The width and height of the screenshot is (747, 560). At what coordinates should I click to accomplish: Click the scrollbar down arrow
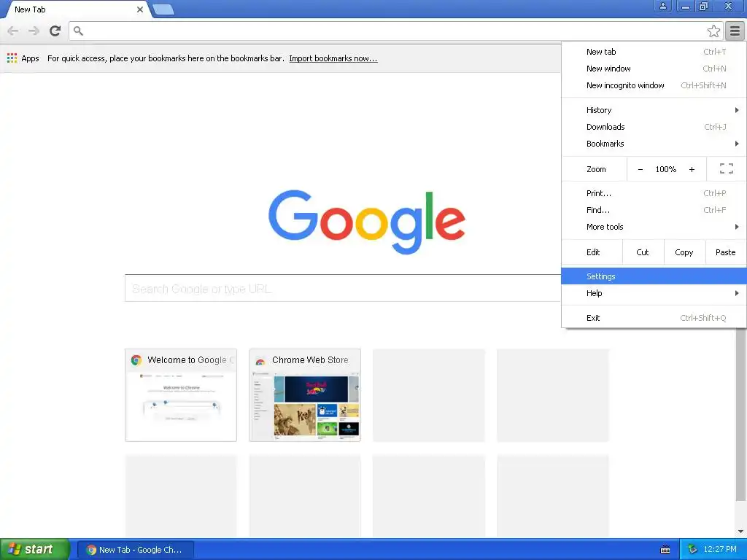click(x=741, y=532)
